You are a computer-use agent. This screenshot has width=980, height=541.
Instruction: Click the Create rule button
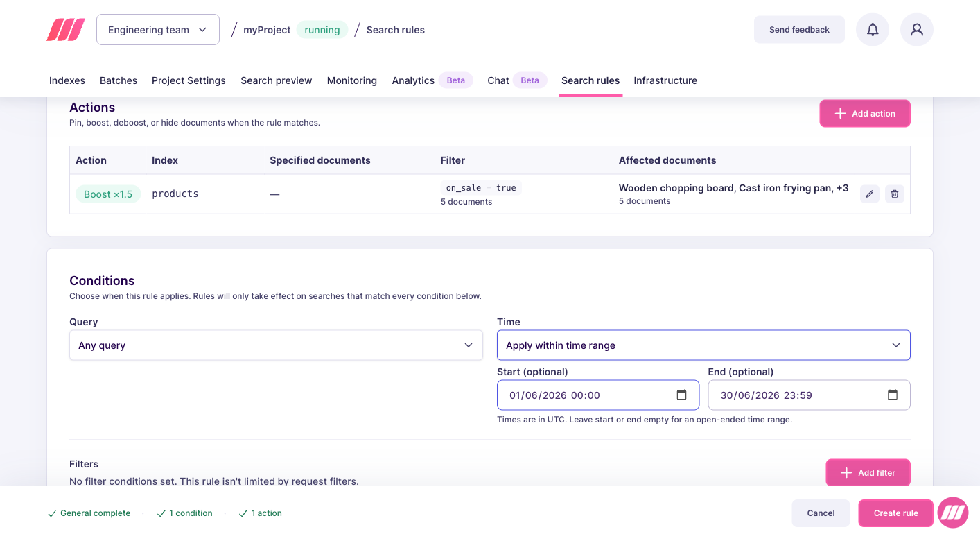pyautogui.click(x=895, y=513)
